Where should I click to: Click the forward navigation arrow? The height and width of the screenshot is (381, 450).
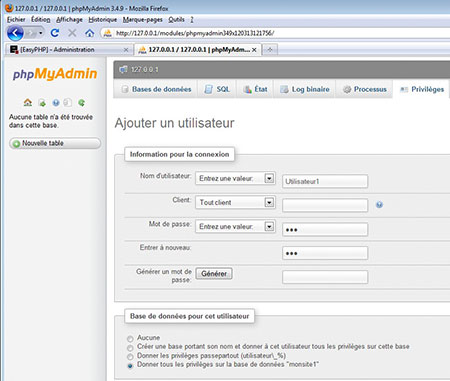(31, 33)
